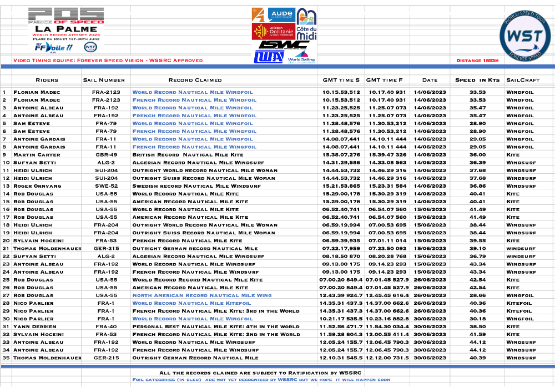Click the records subject to Ratification by WSSRC note
The image size is (555, 392).
tap(260, 373)
